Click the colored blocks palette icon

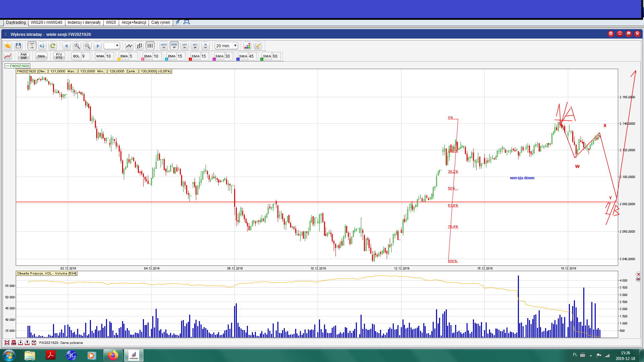point(247,46)
